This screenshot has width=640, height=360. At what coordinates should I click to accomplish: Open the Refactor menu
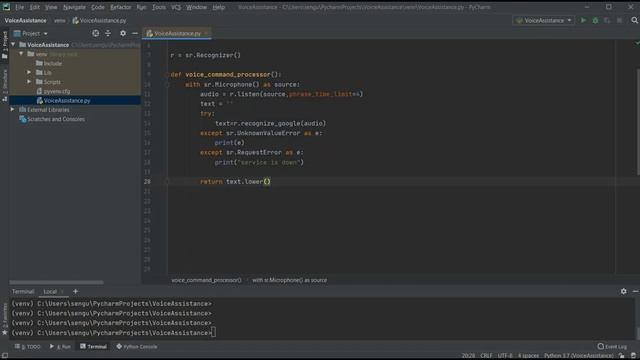(x=121, y=7)
